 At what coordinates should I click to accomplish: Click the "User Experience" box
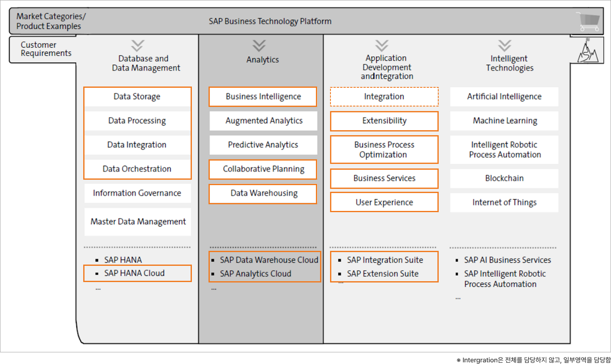384,202
